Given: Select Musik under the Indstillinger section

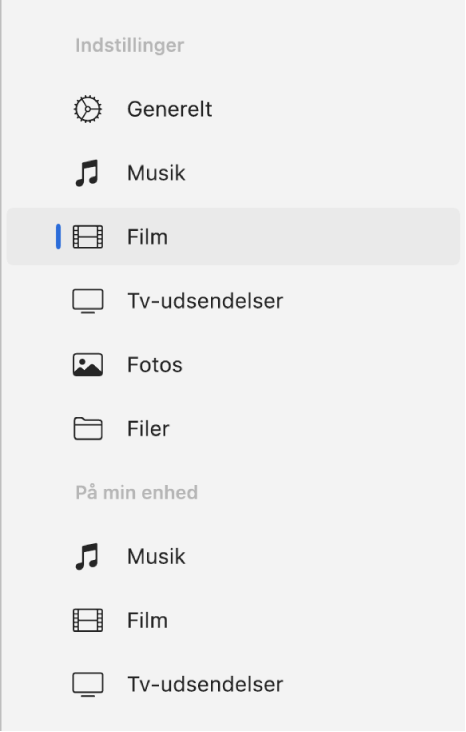Looking at the screenshot, I should [x=233, y=173].
